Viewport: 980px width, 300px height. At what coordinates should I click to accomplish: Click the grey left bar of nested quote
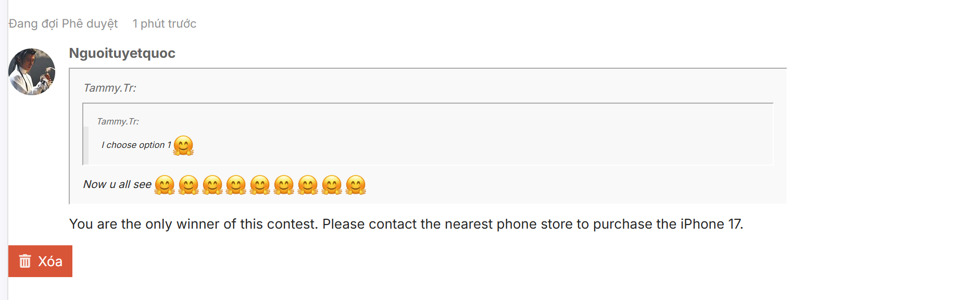click(x=86, y=145)
